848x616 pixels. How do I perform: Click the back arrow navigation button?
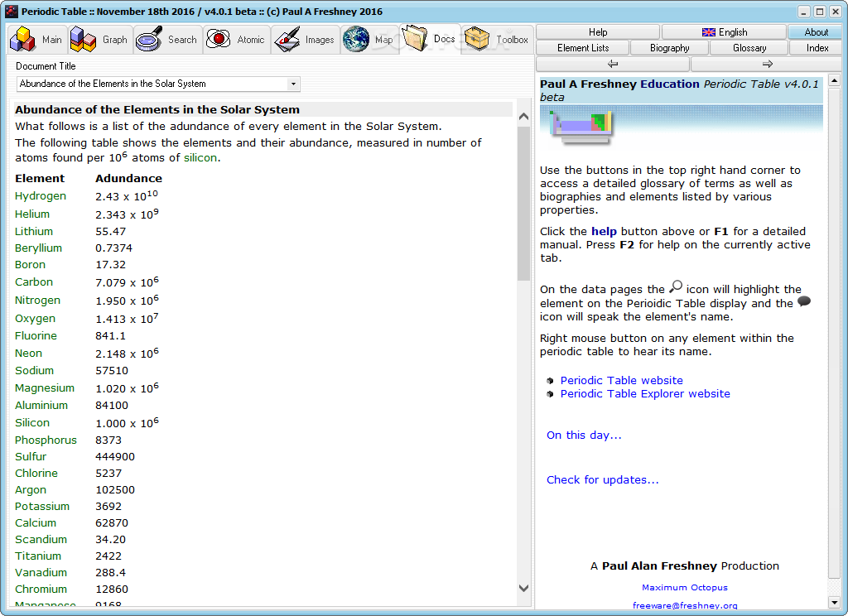point(612,64)
